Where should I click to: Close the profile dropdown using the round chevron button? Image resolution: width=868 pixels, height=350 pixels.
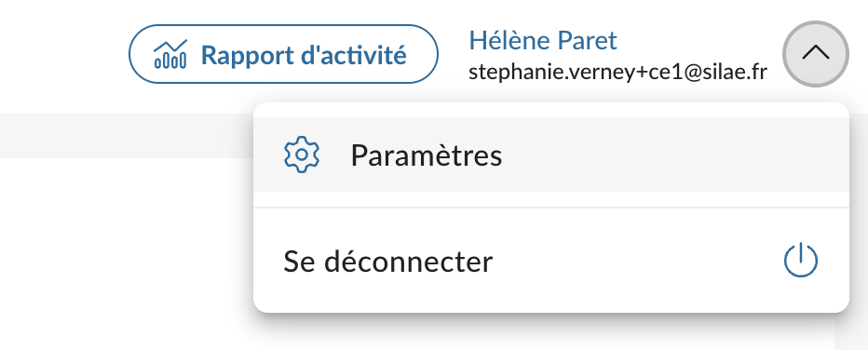pos(816,54)
